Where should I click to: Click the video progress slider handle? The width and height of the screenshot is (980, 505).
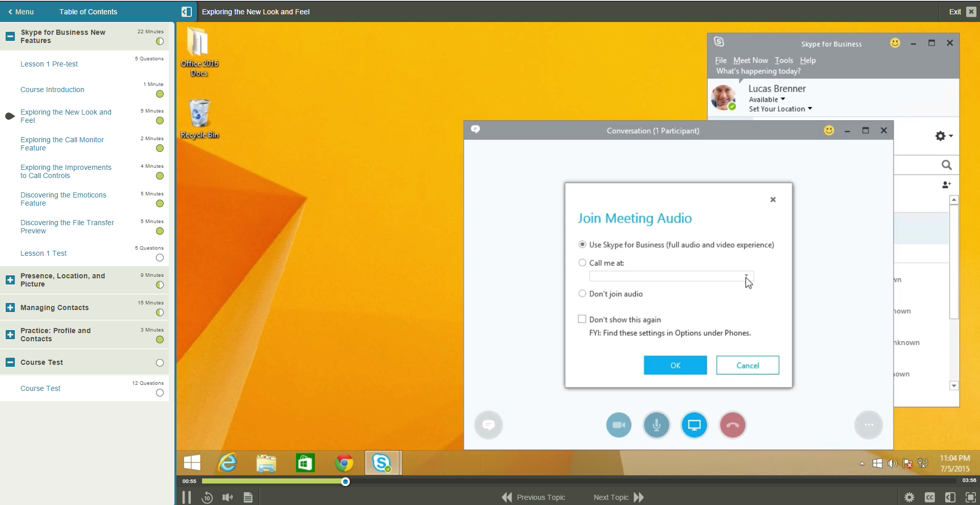[x=346, y=481]
